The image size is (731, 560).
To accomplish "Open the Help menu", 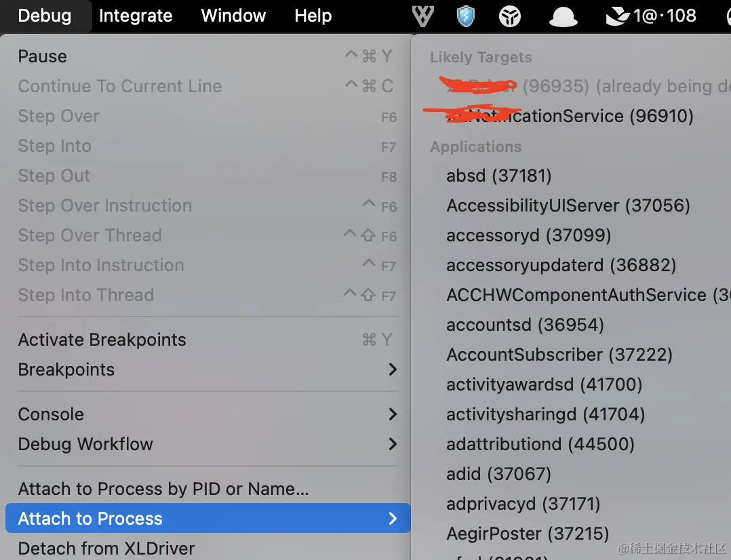I will pos(313,16).
